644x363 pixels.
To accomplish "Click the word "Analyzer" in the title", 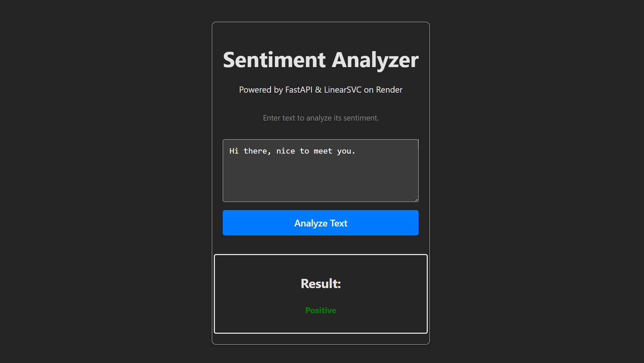I will [x=375, y=60].
